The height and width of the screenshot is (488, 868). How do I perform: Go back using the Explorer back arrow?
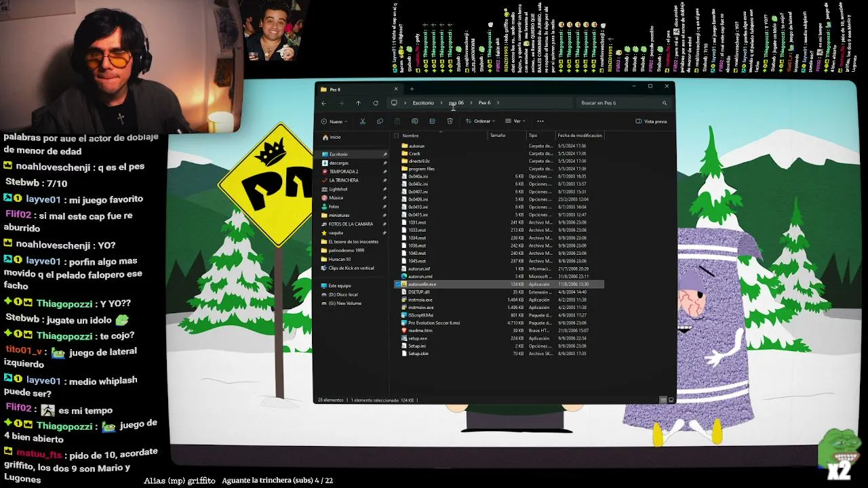(x=324, y=103)
